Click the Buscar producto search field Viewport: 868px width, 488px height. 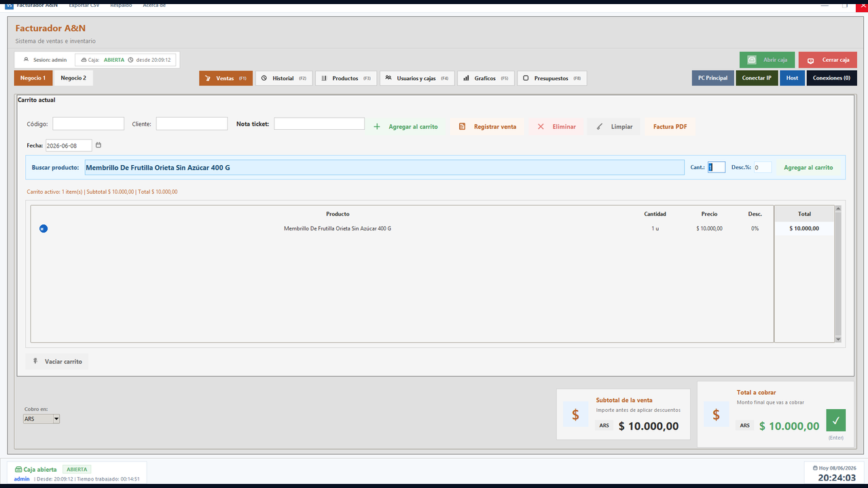[383, 167]
